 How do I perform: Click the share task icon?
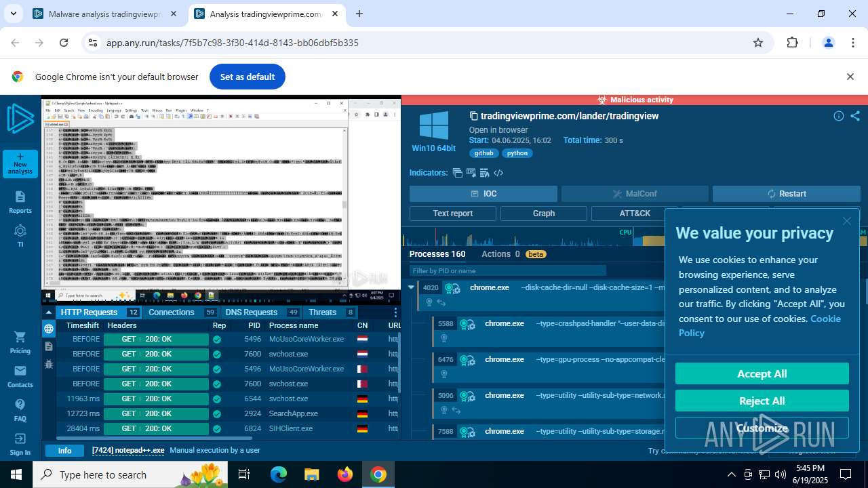pyautogui.click(x=855, y=116)
